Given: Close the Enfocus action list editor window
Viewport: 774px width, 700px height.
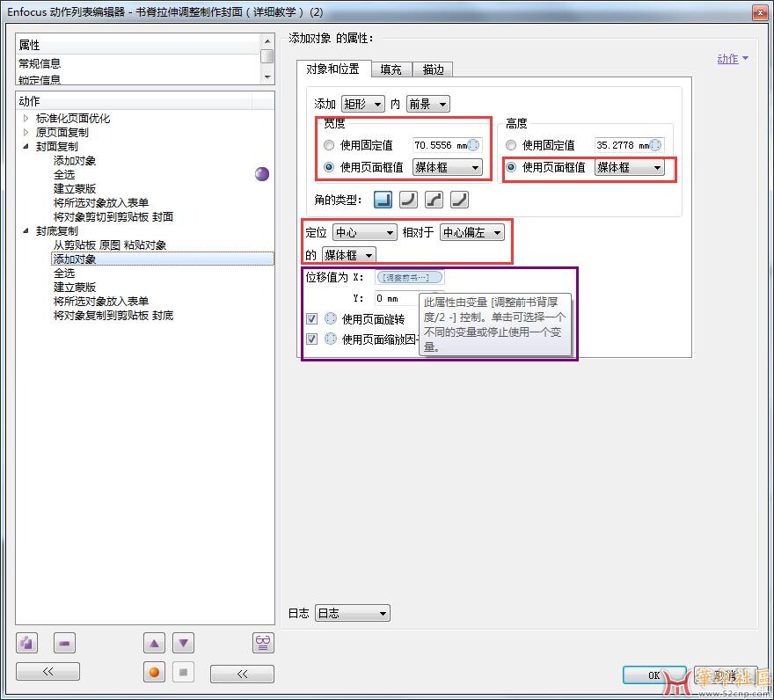Looking at the screenshot, I should (x=760, y=12).
